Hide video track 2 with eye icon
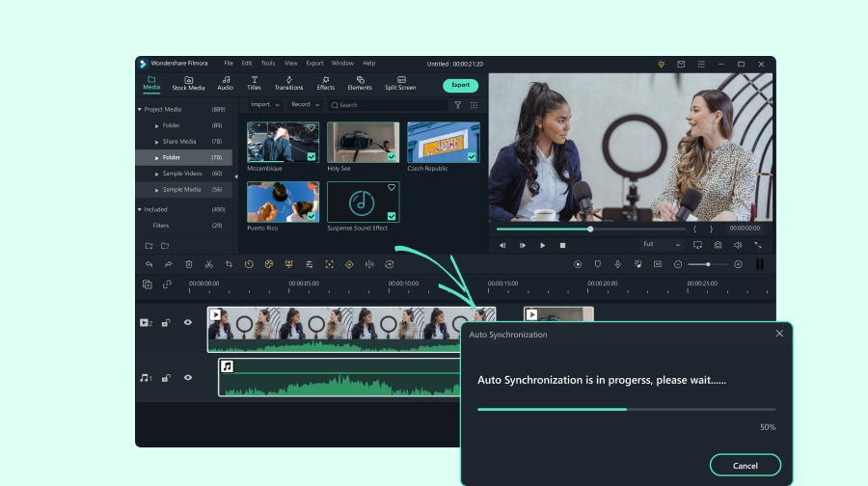 coord(188,323)
